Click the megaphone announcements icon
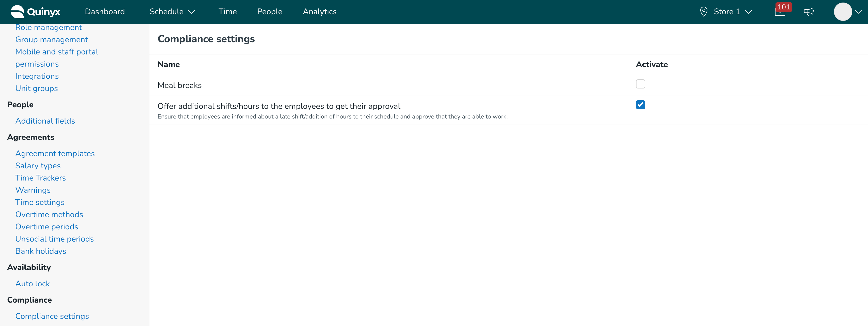This screenshot has width=868, height=326. (809, 12)
